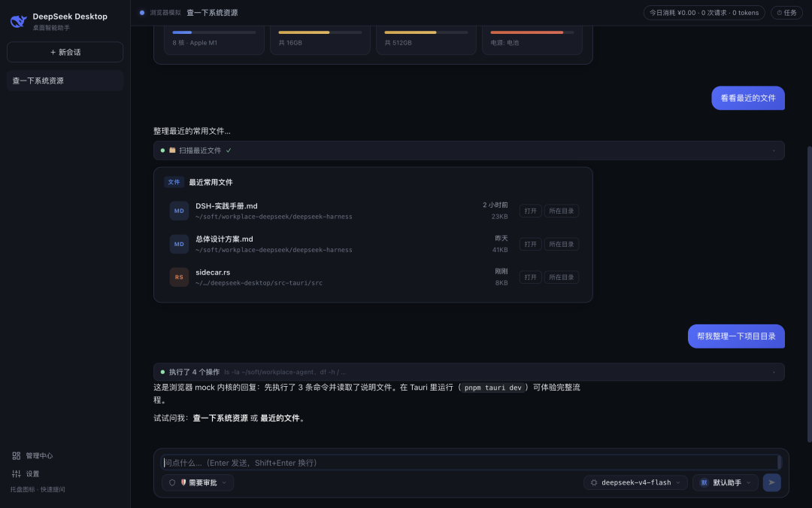The height and width of the screenshot is (508, 812).
Task: Select the sidecar.rs file name
Action: [x=213, y=272]
